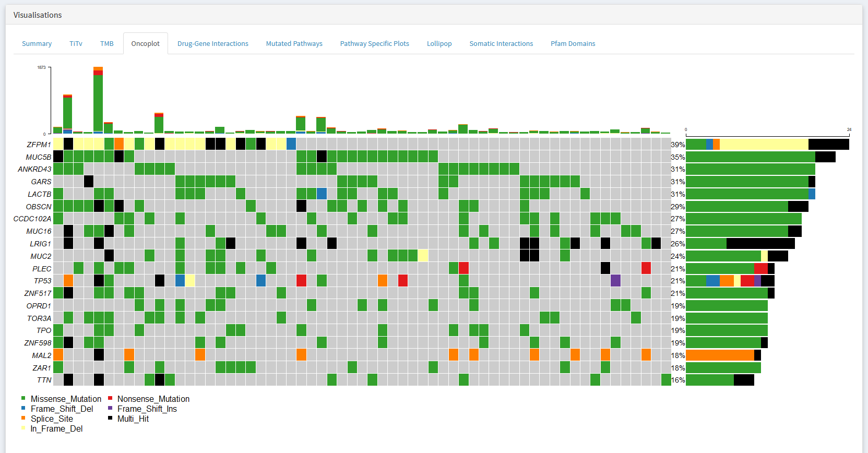Viewport: 868px width, 453px height.
Task: Click the black segment of LRIG1 summary bar
Action: coord(760,244)
